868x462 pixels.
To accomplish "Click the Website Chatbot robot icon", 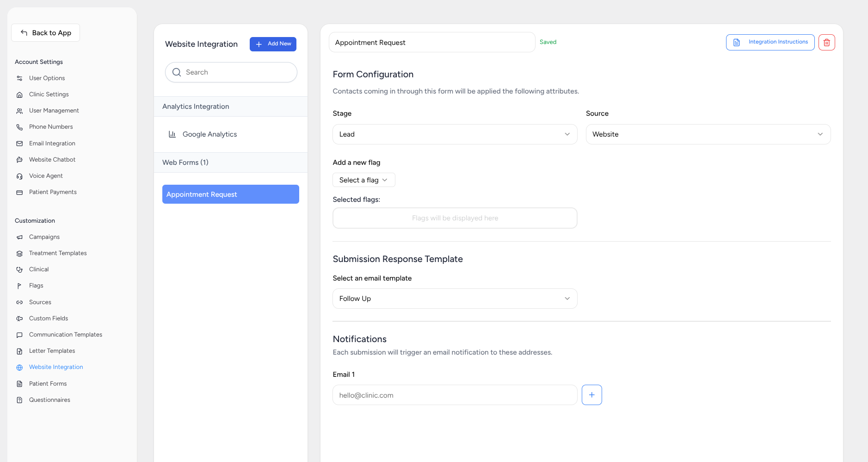I will pos(19,160).
